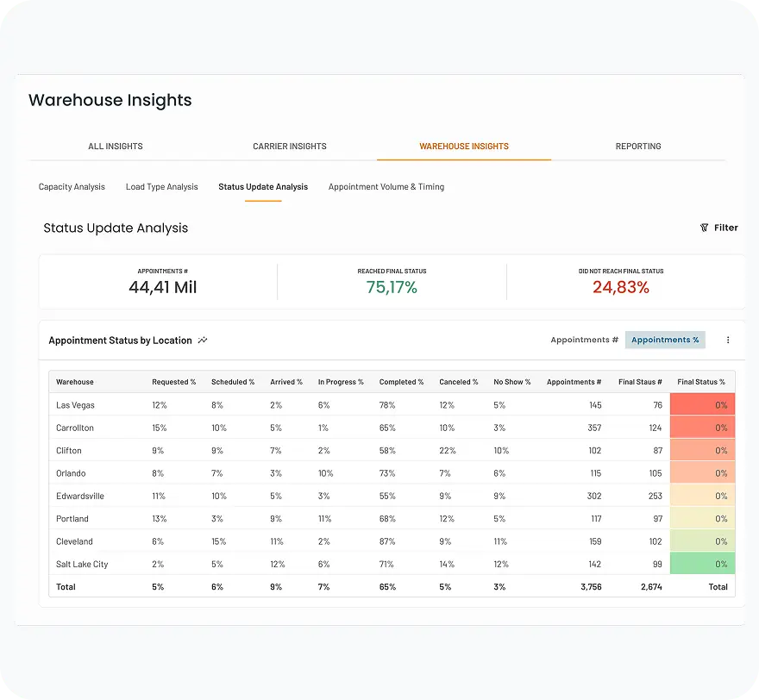Select the Orlando warehouse row name

pyautogui.click(x=71, y=473)
